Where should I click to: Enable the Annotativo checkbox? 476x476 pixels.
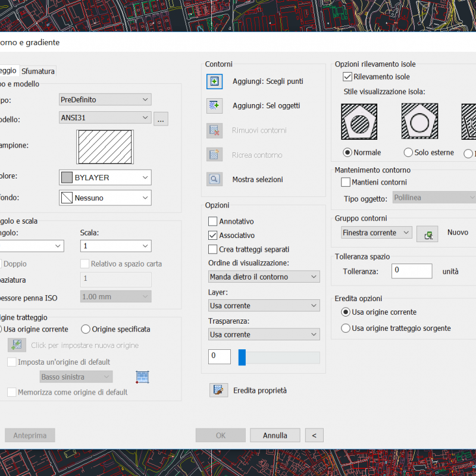click(213, 221)
